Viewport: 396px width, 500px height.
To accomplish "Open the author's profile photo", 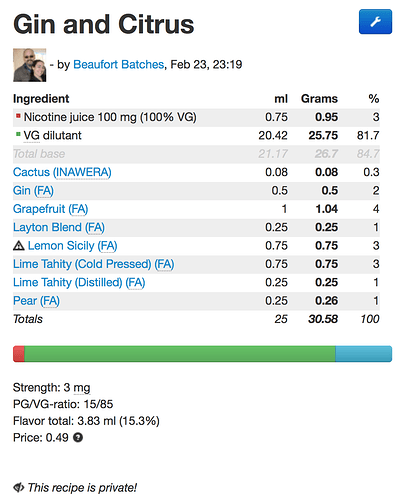I will pyautogui.click(x=30, y=65).
